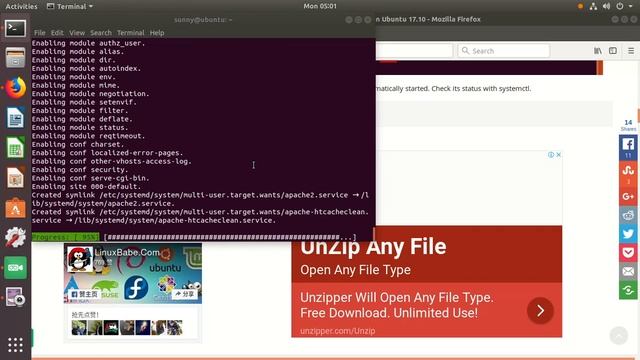Click 'Enabling module authz_user.' line
Image resolution: width=640 pixels, height=360 pixels.
click(x=89, y=43)
